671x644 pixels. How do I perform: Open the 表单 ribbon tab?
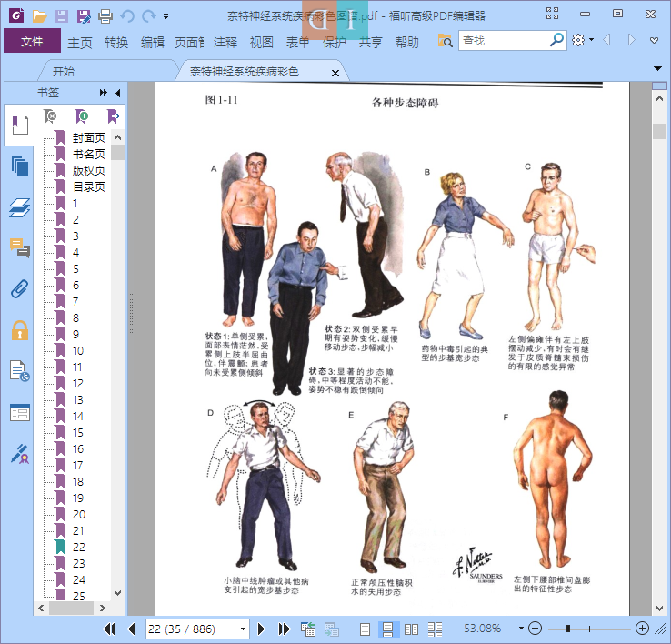[298, 43]
